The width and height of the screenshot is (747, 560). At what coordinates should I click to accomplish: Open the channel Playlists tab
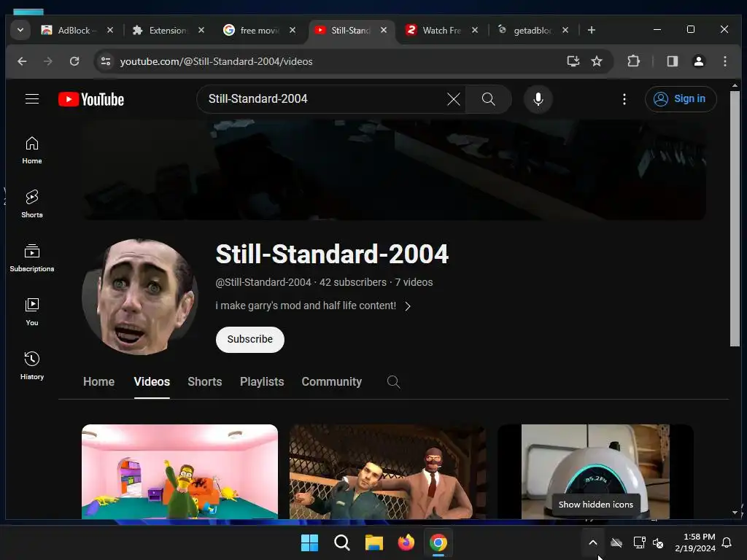pyautogui.click(x=262, y=382)
